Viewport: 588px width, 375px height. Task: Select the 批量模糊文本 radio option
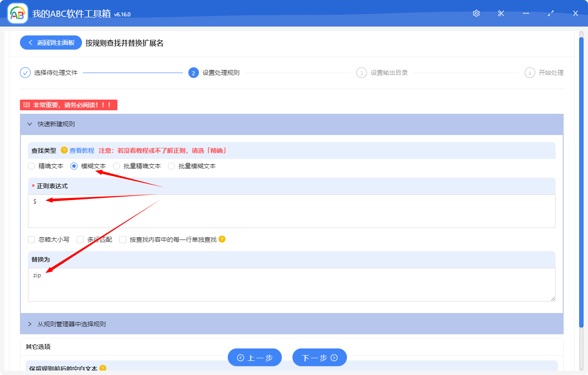[171, 166]
